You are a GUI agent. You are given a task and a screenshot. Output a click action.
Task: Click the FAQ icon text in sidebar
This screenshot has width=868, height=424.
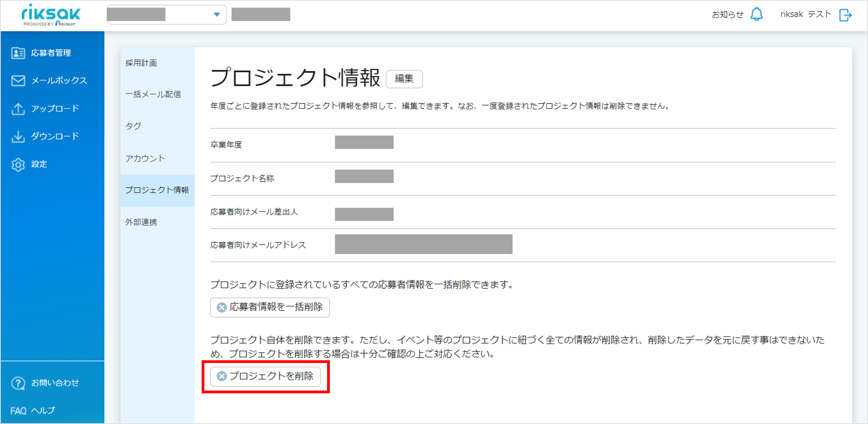pos(18,411)
